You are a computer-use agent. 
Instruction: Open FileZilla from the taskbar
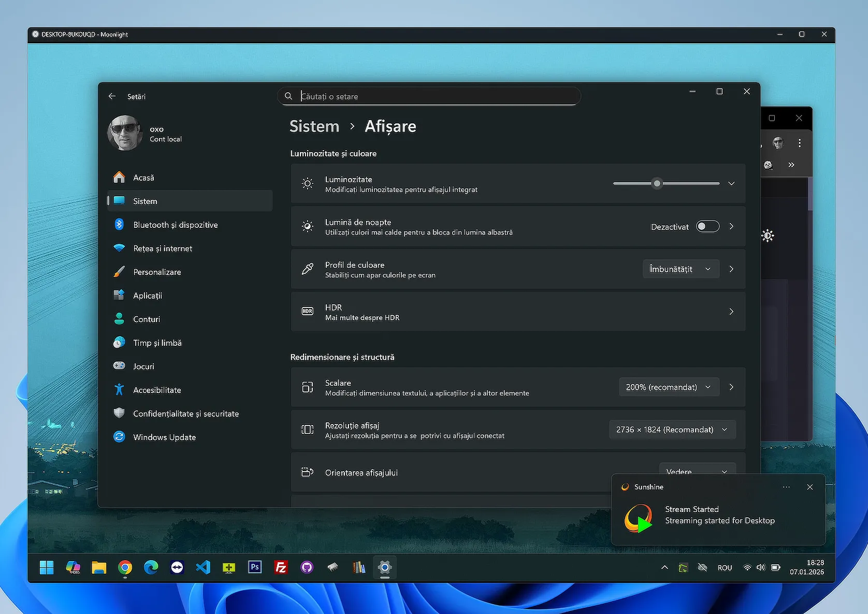pyautogui.click(x=281, y=567)
